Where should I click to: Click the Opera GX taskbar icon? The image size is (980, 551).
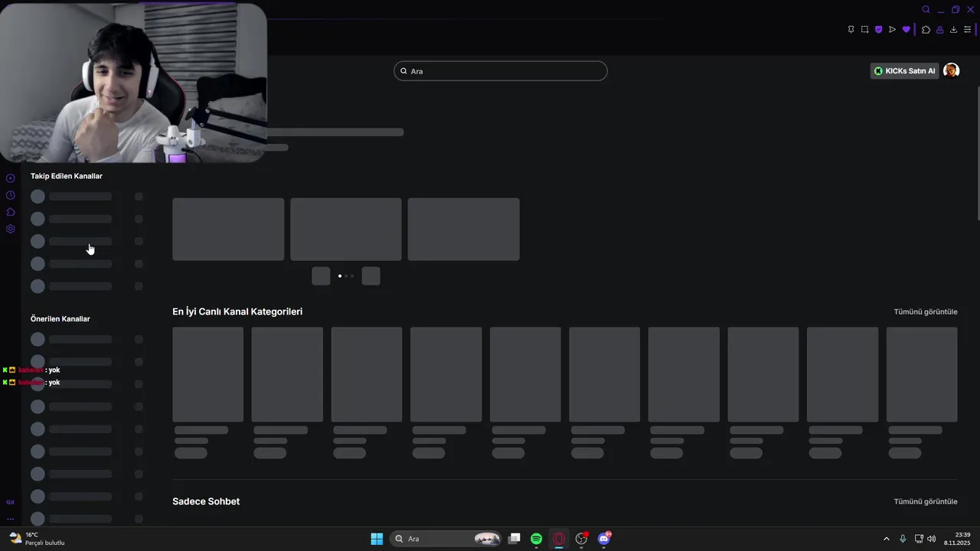(559, 539)
